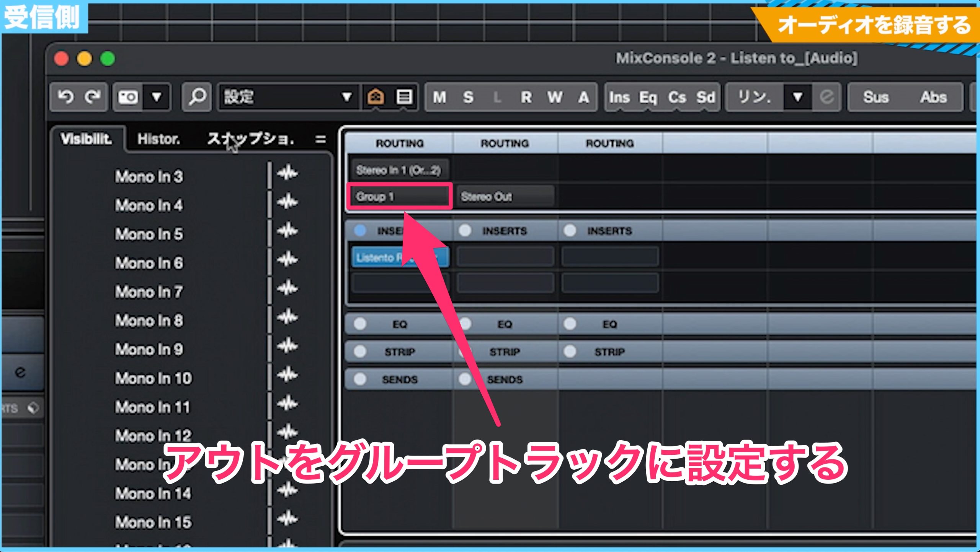The width and height of the screenshot is (980, 552).
Task: Open the 設定 configuration dropdown
Action: click(288, 97)
